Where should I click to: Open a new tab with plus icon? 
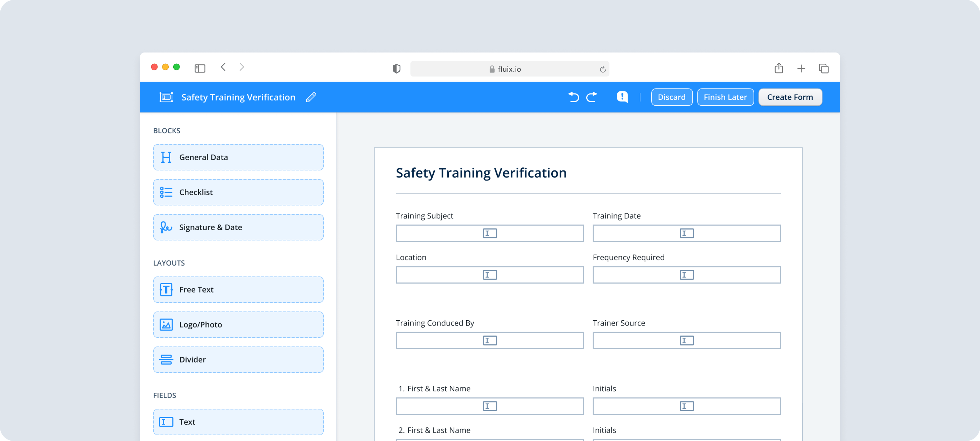(801, 69)
